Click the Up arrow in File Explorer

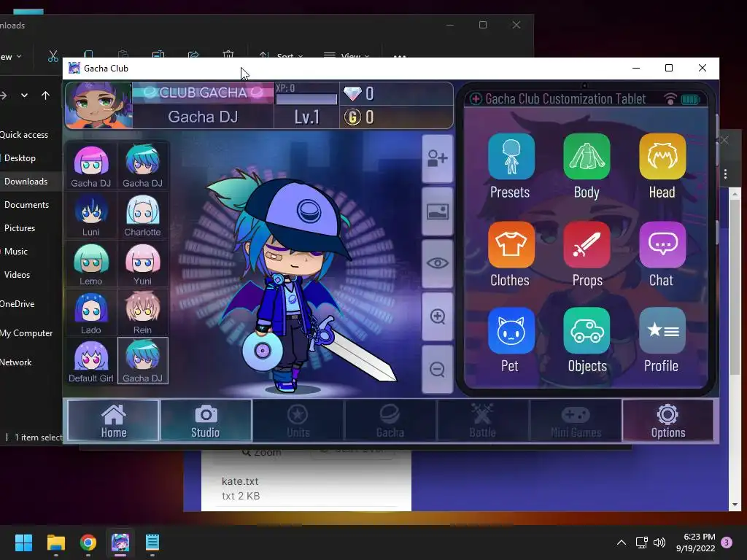pos(45,96)
